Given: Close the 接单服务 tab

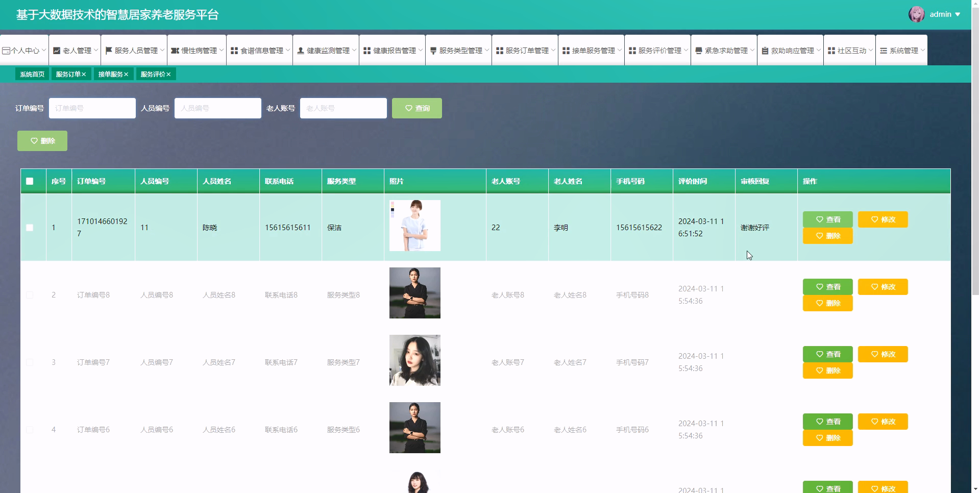Looking at the screenshot, I should (x=126, y=75).
